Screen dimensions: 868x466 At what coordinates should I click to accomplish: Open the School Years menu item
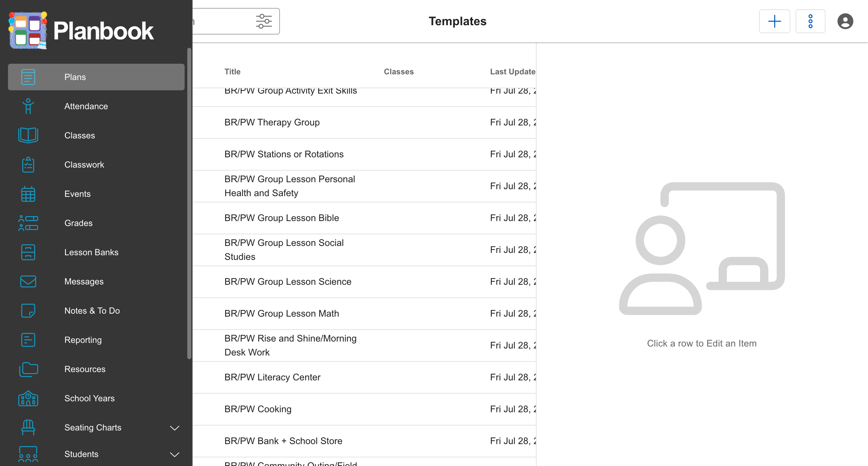(x=96, y=398)
